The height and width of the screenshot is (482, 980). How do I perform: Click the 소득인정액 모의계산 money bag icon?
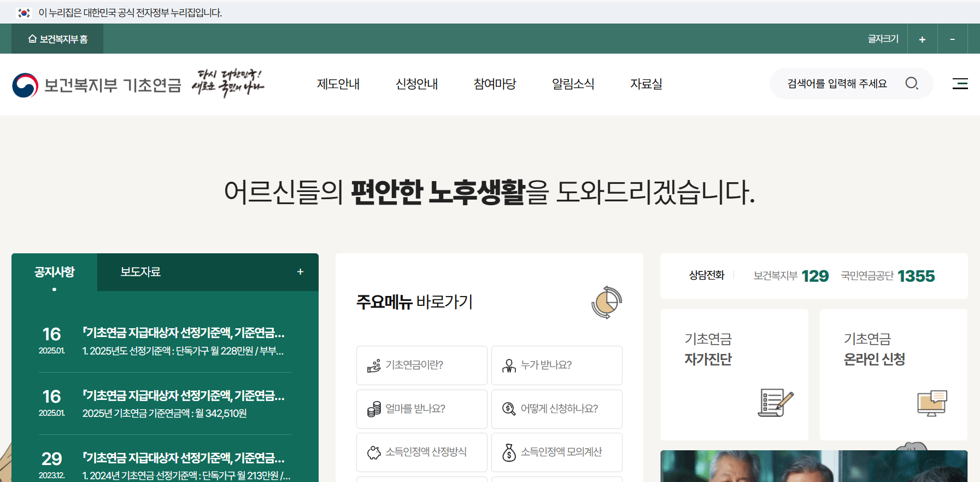509,452
